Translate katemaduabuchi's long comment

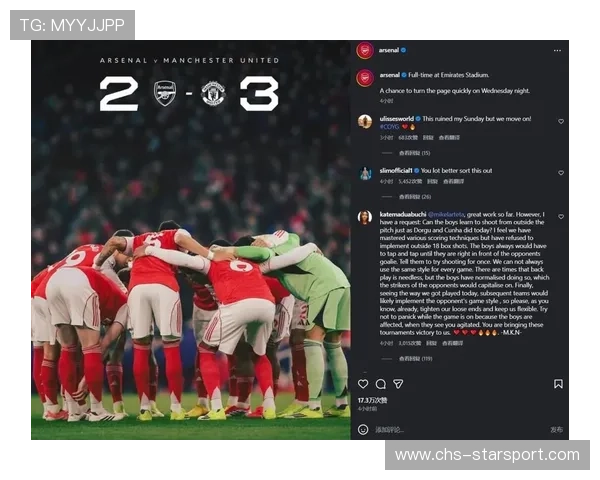452,343
